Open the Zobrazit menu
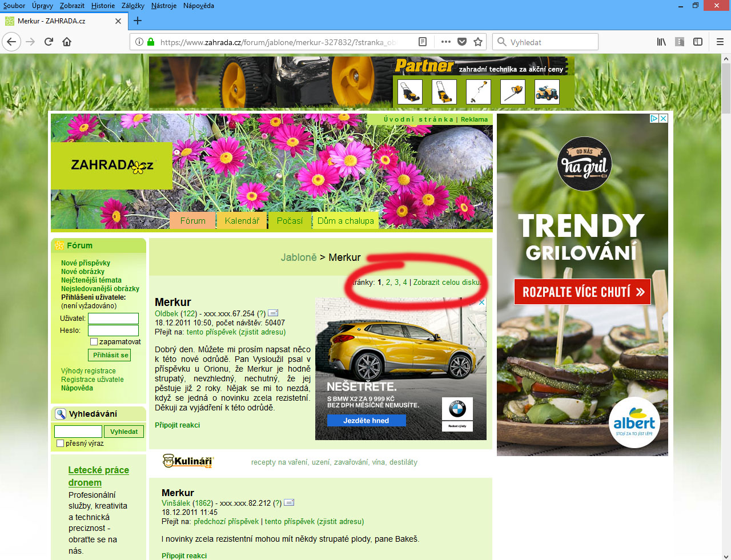 coord(72,6)
